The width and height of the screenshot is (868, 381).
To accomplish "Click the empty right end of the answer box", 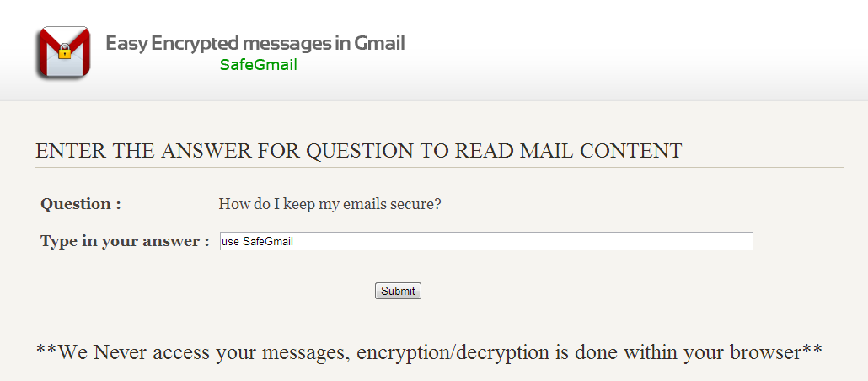I will [x=720, y=241].
